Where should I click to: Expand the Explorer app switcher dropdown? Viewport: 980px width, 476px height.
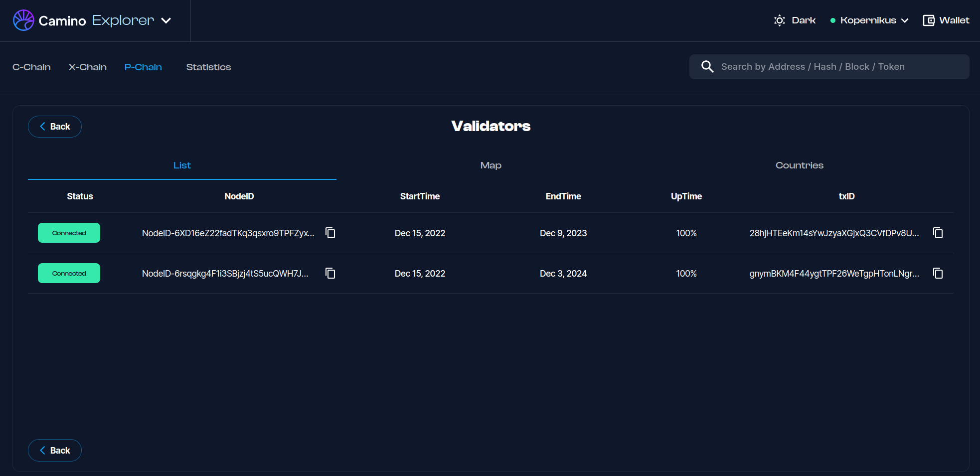pos(166,20)
